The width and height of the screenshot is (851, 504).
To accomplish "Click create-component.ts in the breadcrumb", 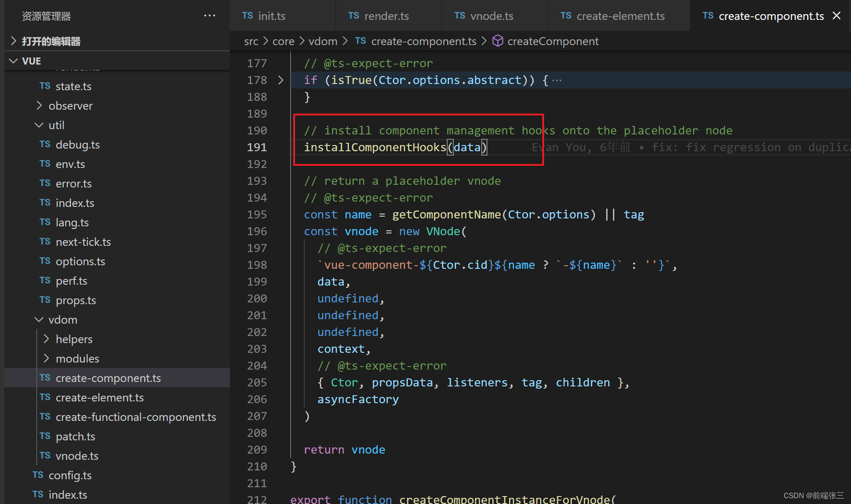I will (423, 41).
